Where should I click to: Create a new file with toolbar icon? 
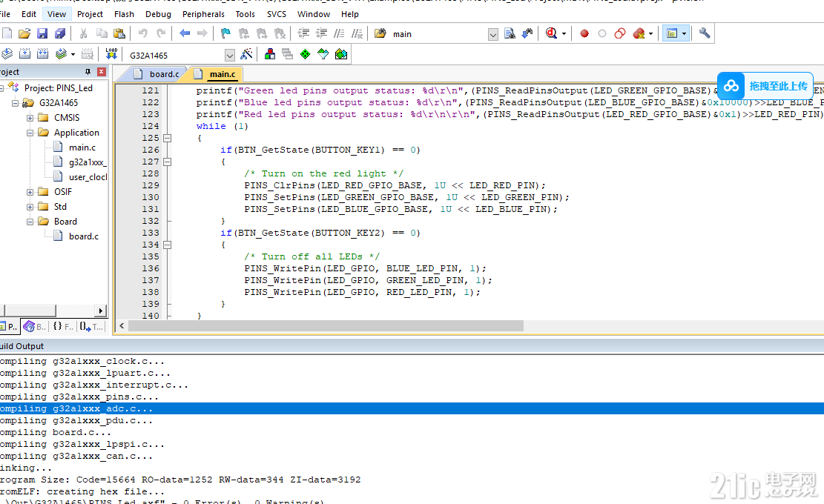[7, 33]
